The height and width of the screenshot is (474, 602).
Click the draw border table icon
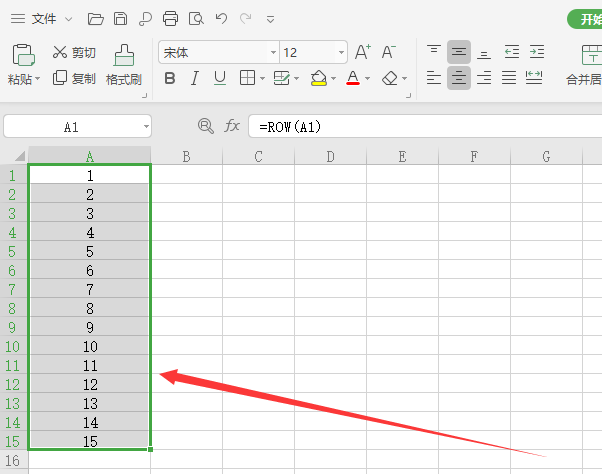[x=282, y=78]
